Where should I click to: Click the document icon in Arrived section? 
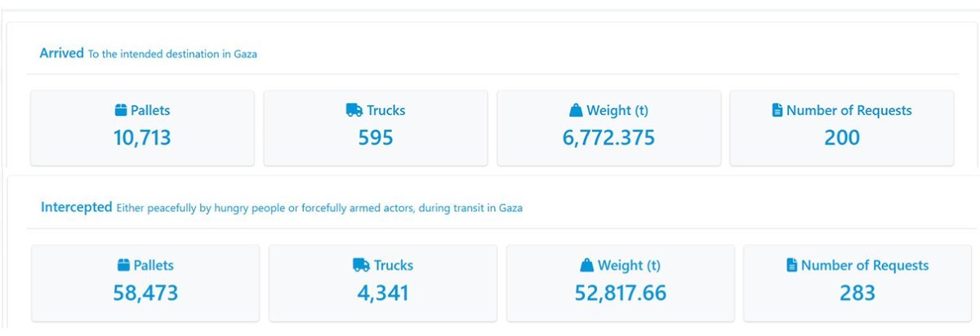pyautogui.click(x=777, y=110)
